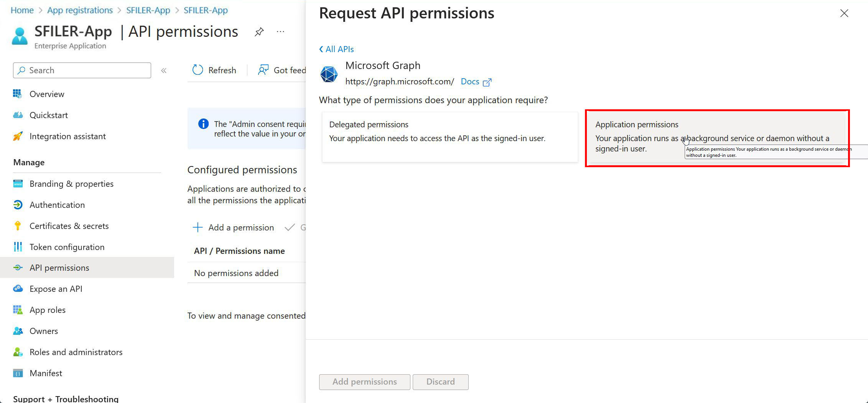Screen dimensions: 868x403
Task: Open Expose an API menu item
Action: click(x=87, y=289)
